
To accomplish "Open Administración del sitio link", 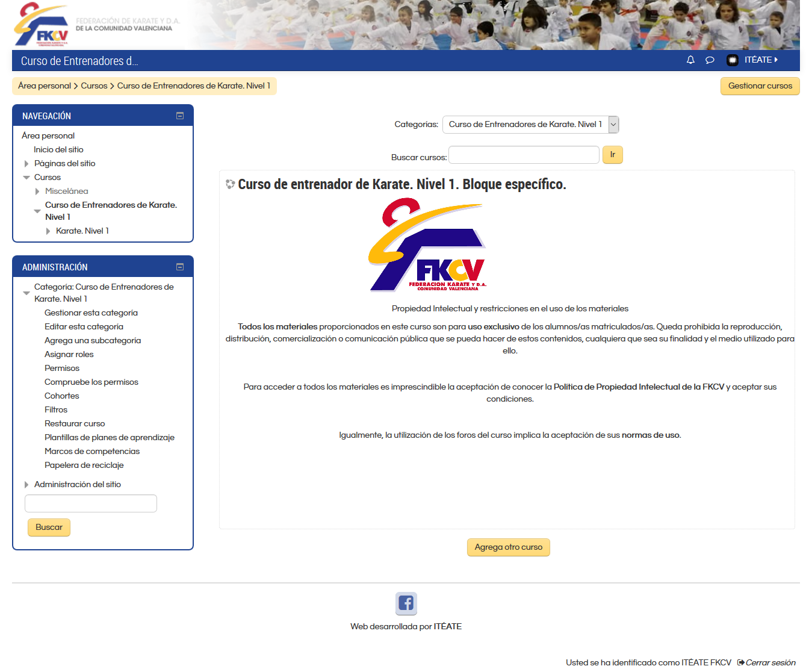I will coord(78,485).
